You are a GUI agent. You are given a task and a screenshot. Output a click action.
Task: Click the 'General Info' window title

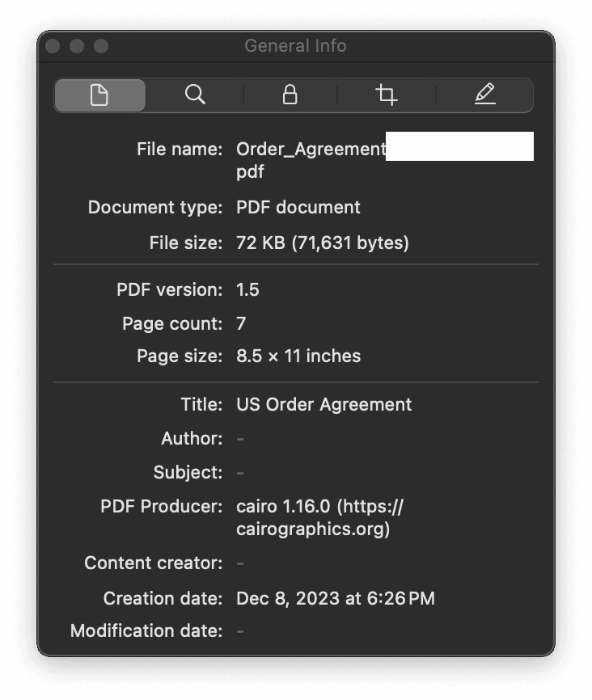tap(295, 46)
